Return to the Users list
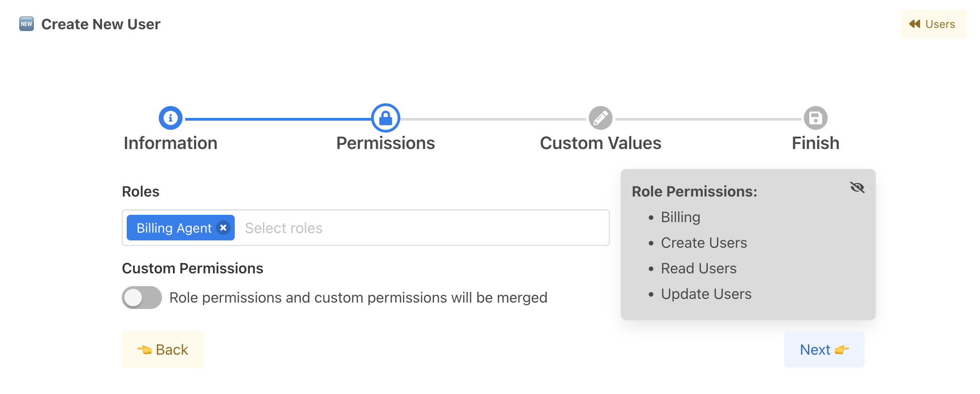The height and width of the screenshot is (394, 980). click(933, 24)
